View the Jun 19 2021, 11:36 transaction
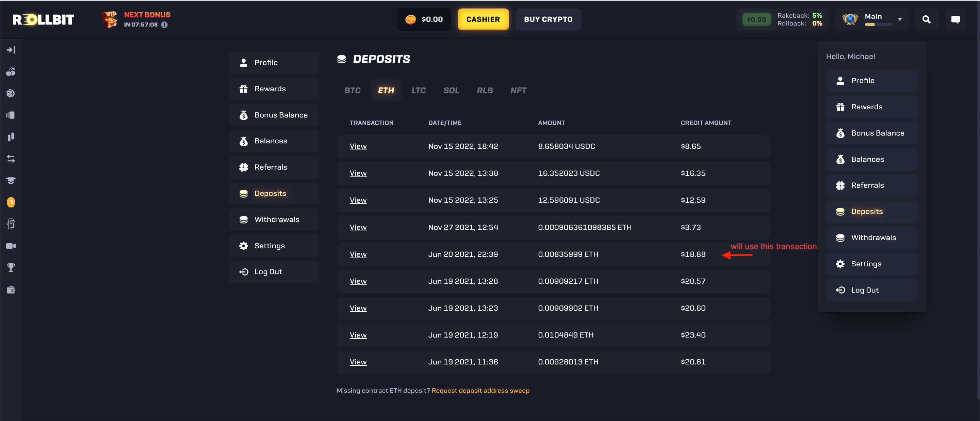This screenshot has height=421, width=980. pos(358,362)
